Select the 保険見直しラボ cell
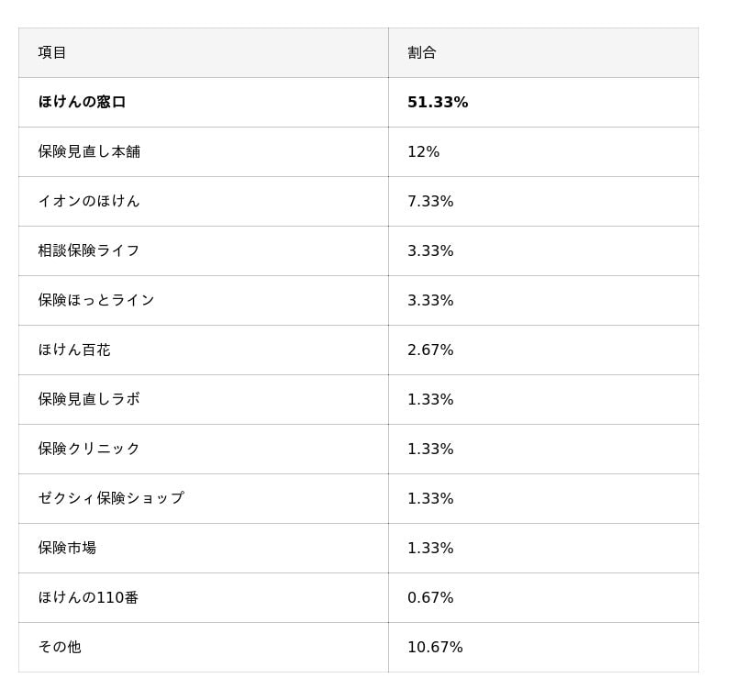The width and height of the screenshot is (734, 700). click(x=89, y=399)
